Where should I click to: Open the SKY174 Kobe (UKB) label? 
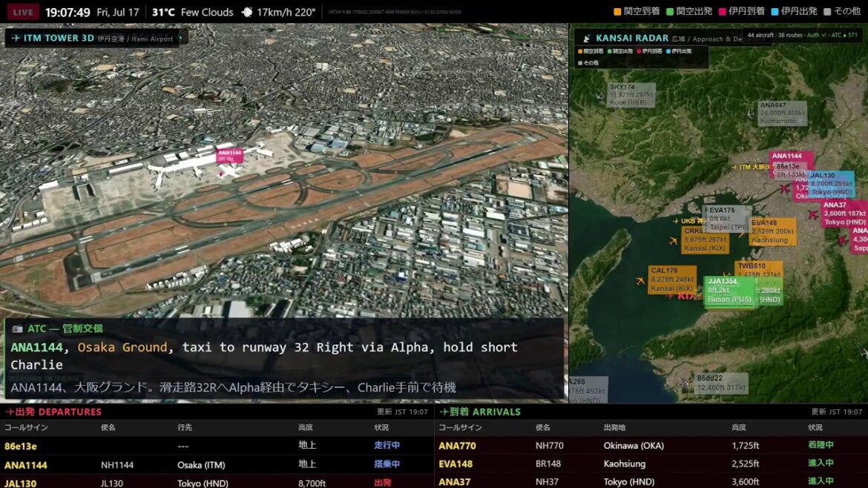tap(631, 95)
